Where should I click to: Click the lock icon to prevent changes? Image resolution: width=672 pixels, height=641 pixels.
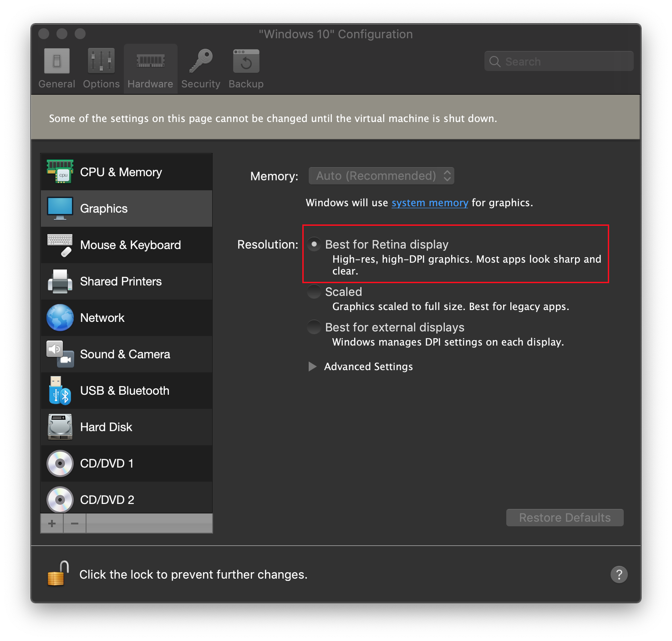pos(58,573)
